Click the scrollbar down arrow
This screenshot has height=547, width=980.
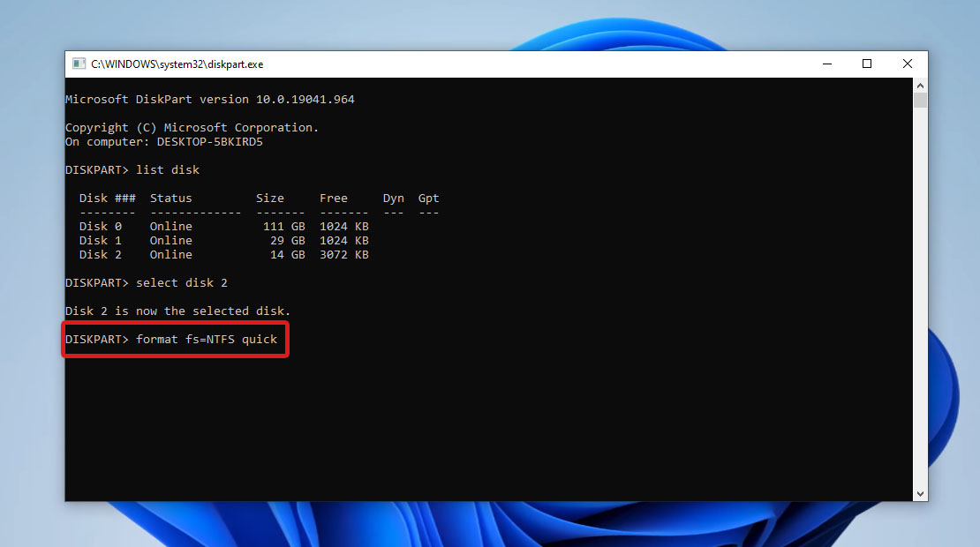920,493
